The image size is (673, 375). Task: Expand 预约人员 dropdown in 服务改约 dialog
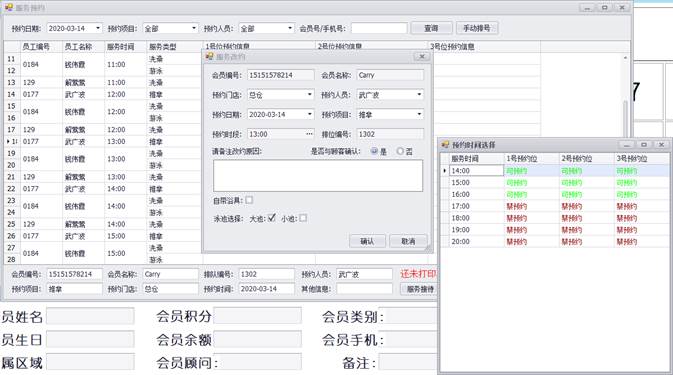tap(419, 94)
